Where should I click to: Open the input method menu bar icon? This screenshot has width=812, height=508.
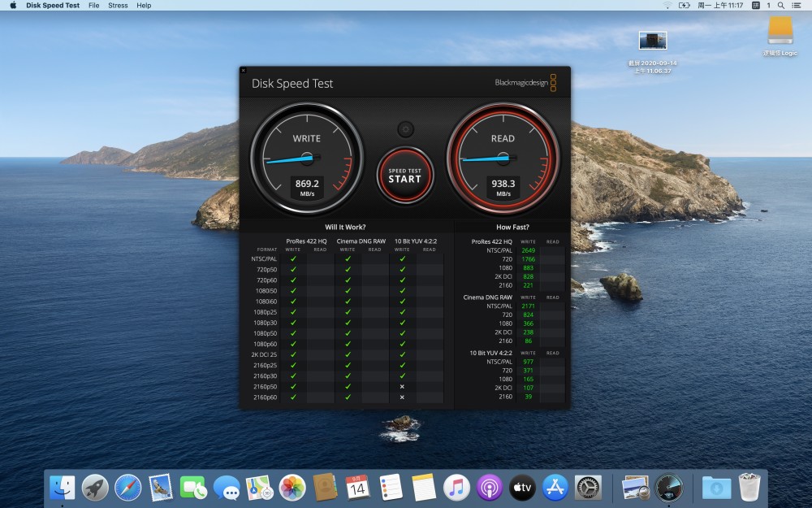tap(755, 5)
